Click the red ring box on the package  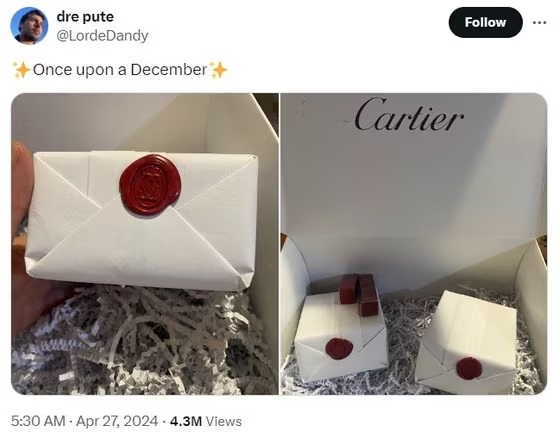pyautogui.click(x=357, y=293)
